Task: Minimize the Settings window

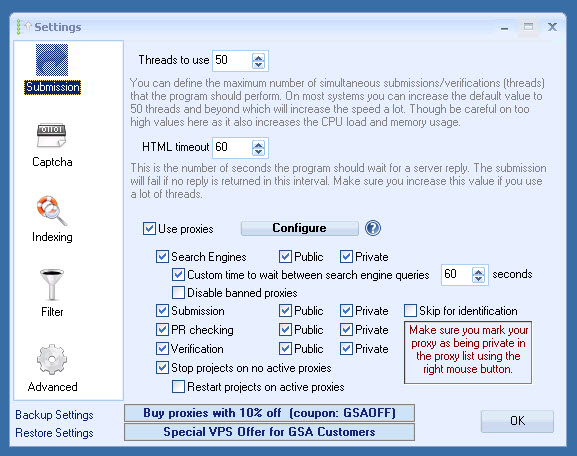Action: click(x=505, y=27)
